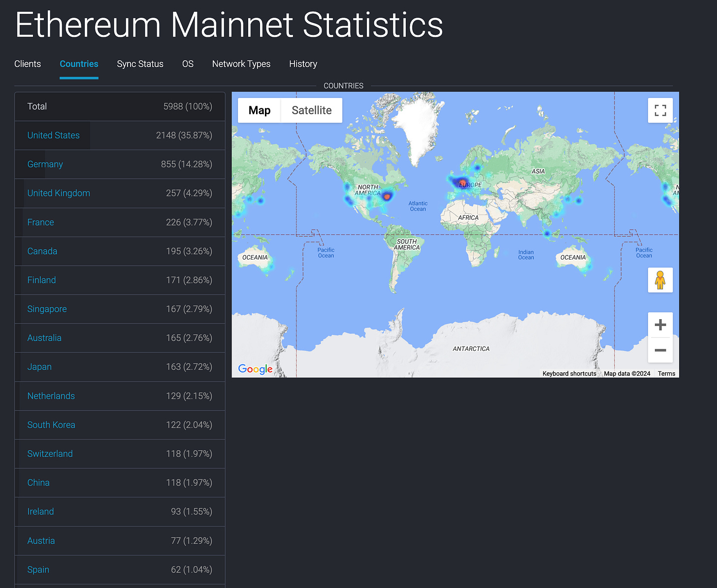Image resolution: width=717 pixels, height=588 pixels.
Task: Select United Kingdom in the list
Action: pos(59,193)
